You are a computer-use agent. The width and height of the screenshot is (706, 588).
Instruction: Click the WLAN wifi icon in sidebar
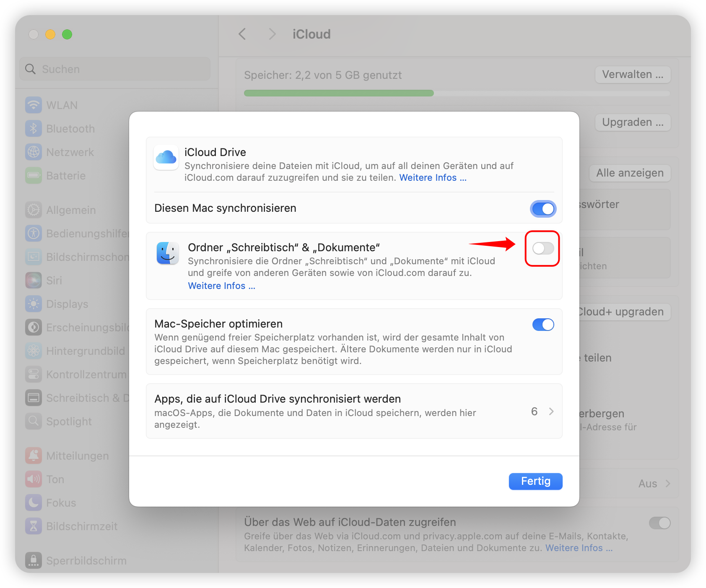pyautogui.click(x=34, y=105)
